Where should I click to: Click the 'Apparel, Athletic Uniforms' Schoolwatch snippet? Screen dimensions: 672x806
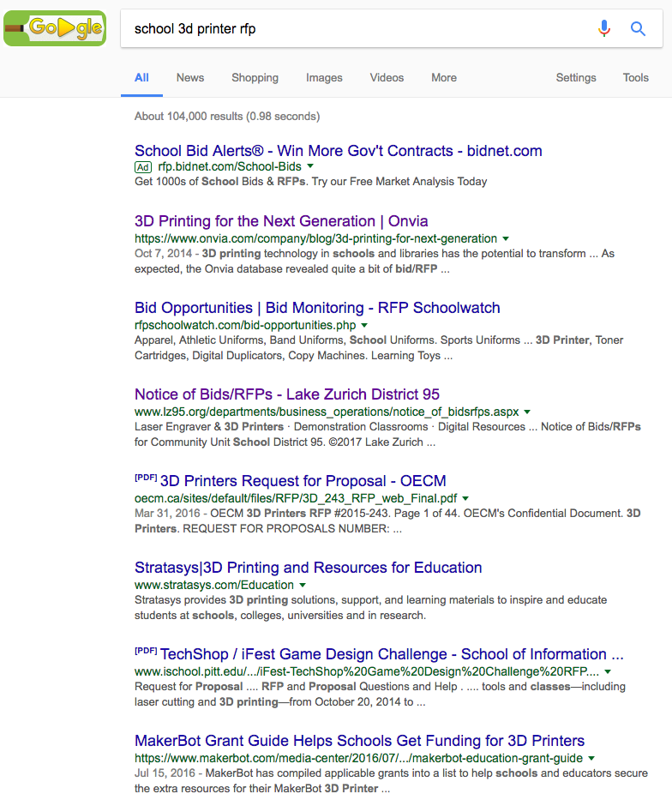(379, 347)
